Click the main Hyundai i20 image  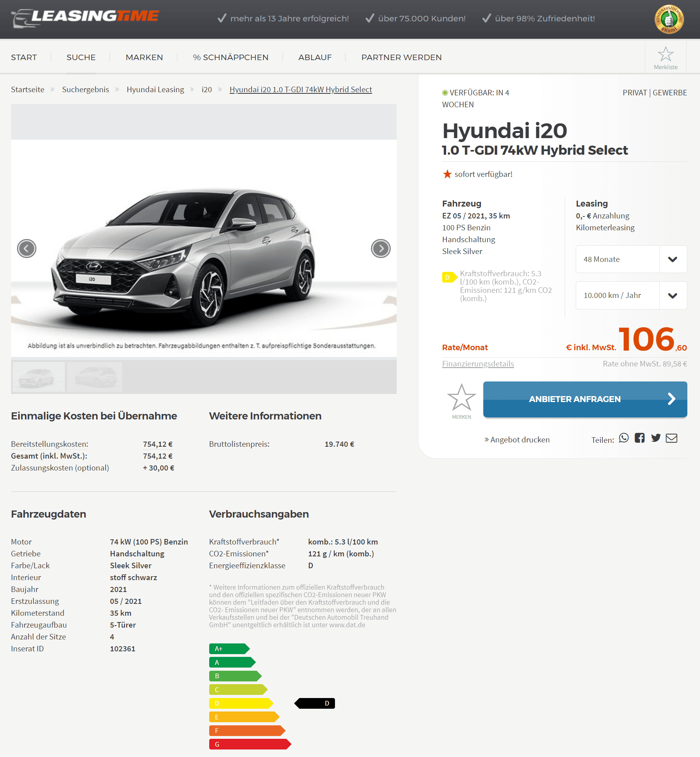tap(204, 249)
